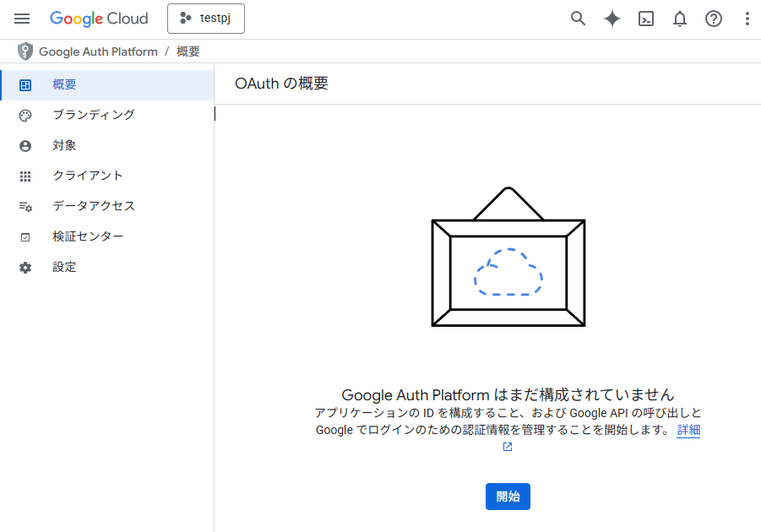Click Google Auth Platform breadcrumb link

point(98,52)
